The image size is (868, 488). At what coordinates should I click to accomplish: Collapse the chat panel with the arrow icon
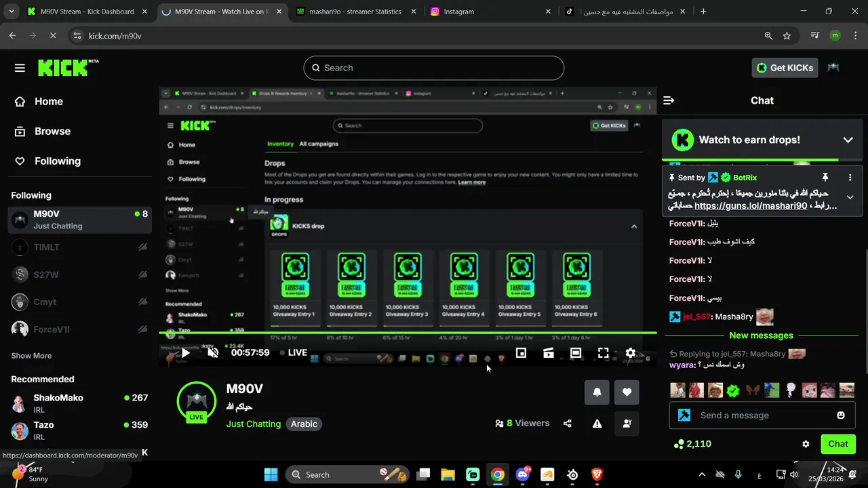[x=669, y=100]
